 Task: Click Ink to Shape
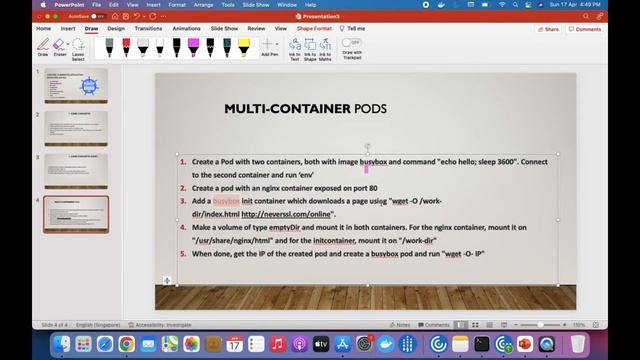pos(310,49)
